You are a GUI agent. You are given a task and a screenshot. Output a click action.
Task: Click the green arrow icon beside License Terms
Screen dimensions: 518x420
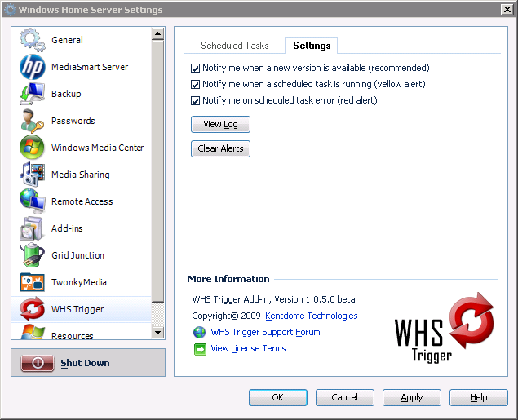pos(200,349)
